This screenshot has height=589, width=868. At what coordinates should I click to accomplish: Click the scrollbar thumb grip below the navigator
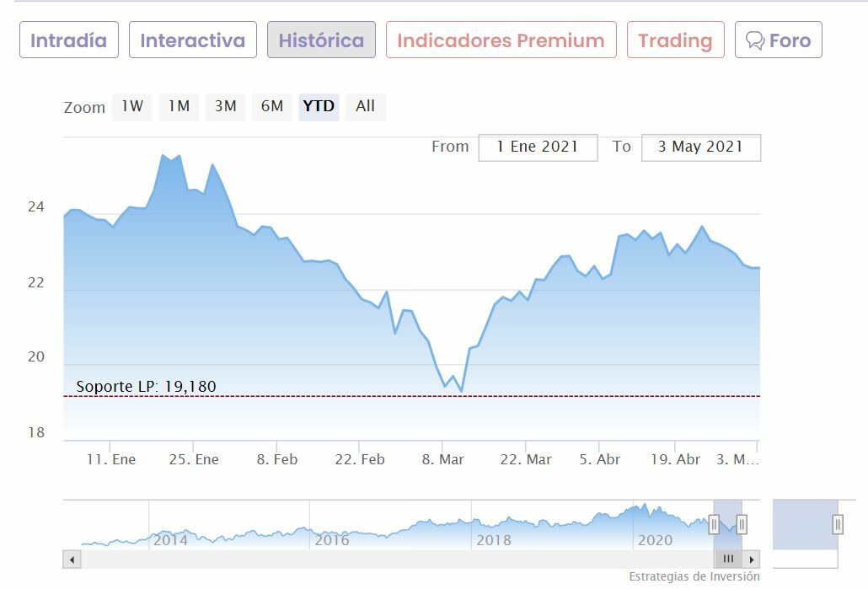(x=728, y=559)
